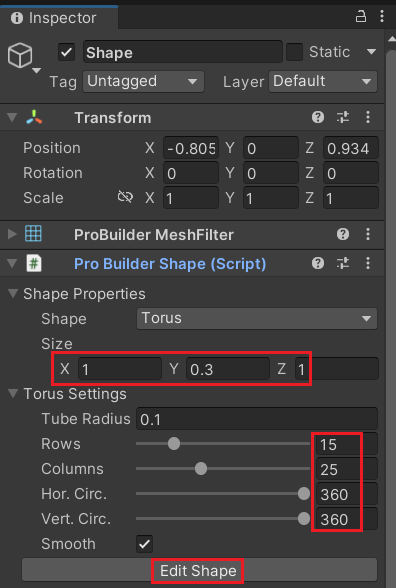Click the Scale Y field
The image size is (396, 588).
pos(271,198)
